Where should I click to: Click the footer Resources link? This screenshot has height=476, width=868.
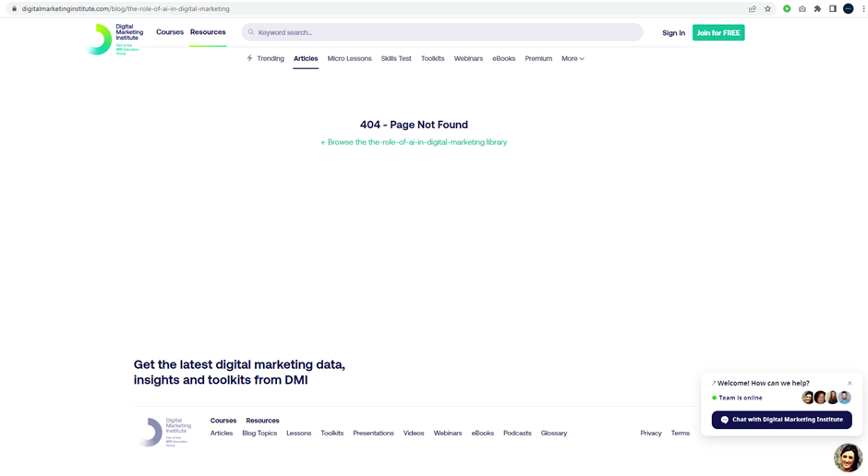pyautogui.click(x=262, y=421)
